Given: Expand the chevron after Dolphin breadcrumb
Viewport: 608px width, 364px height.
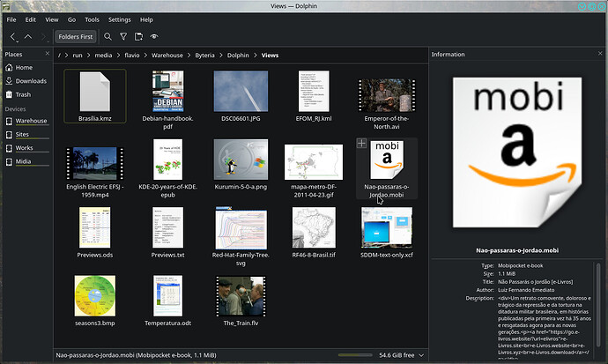Looking at the screenshot, I should (x=256, y=56).
